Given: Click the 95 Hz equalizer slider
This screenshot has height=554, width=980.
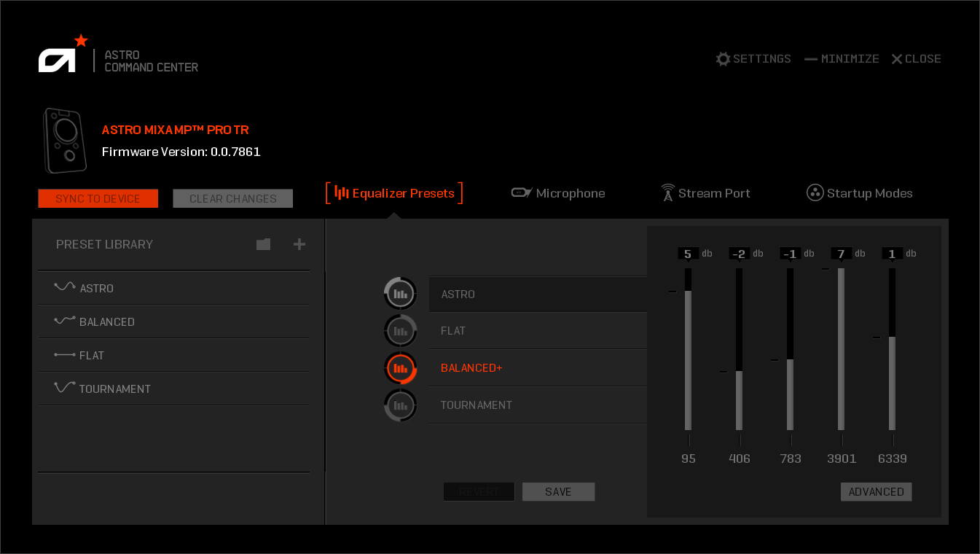Looking at the screenshot, I should (688, 349).
